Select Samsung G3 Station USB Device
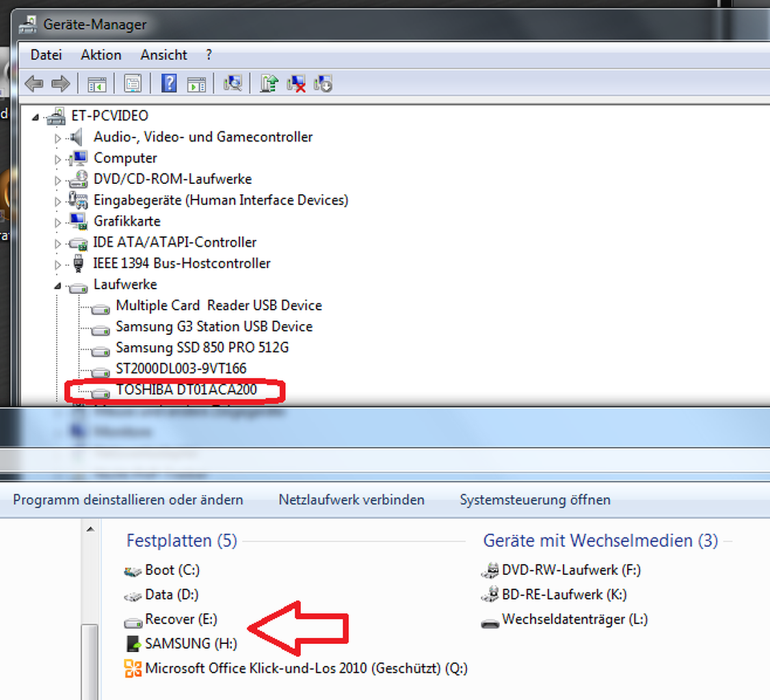 tap(214, 327)
